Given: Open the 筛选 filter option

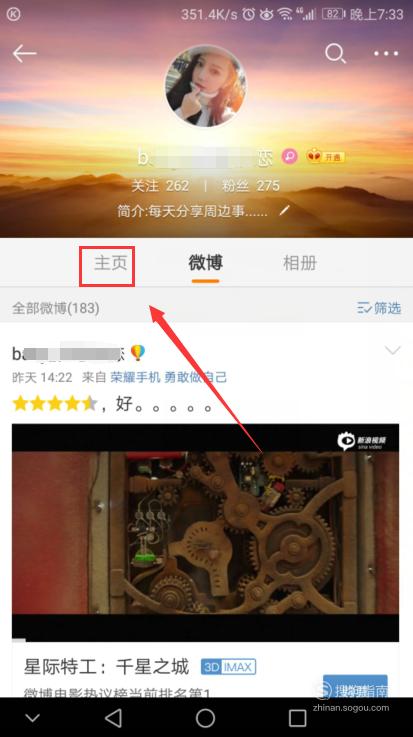Looking at the screenshot, I should [379, 308].
